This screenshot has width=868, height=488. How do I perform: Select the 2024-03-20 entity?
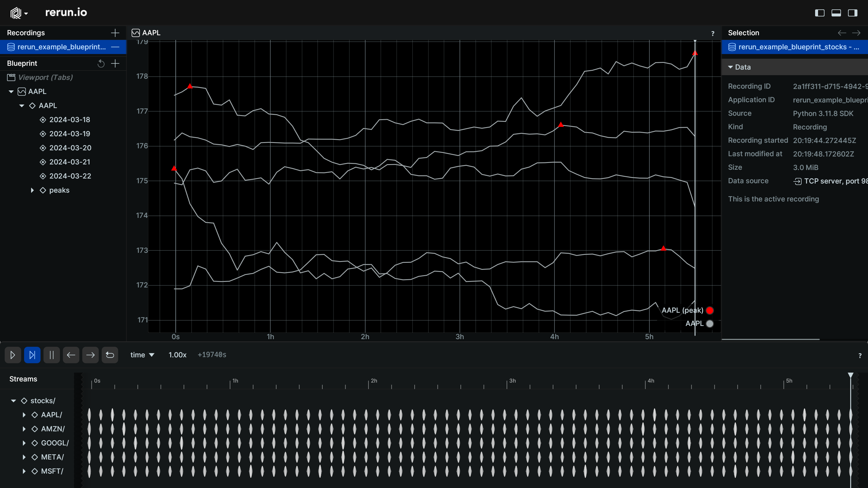coord(70,148)
